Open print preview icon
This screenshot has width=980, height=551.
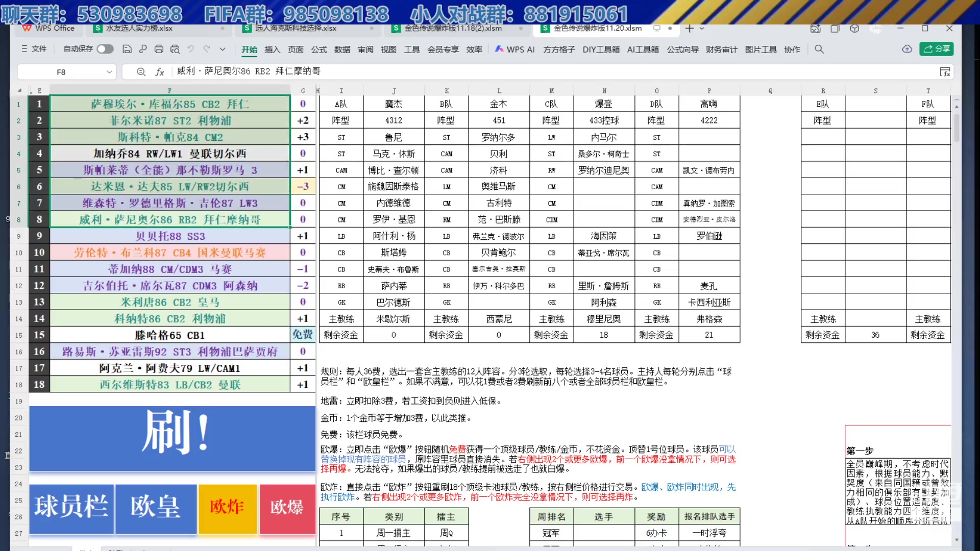pos(175,49)
